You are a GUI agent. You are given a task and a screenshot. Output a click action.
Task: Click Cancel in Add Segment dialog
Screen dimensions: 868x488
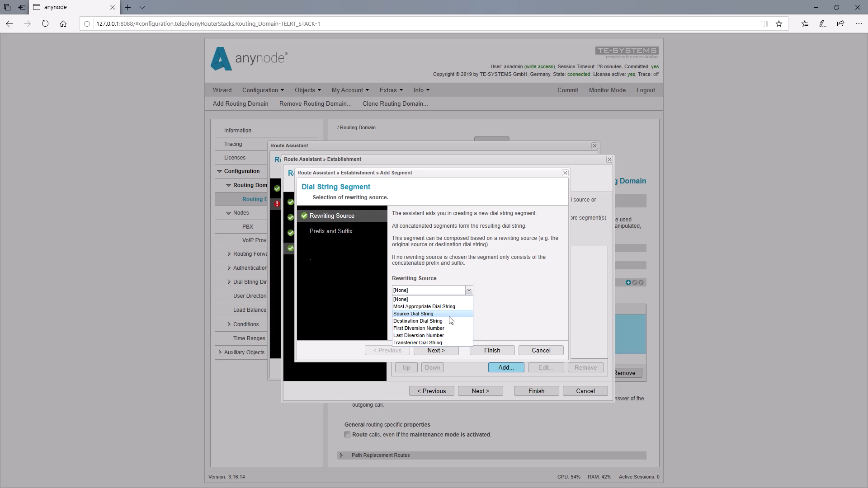click(x=541, y=351)
